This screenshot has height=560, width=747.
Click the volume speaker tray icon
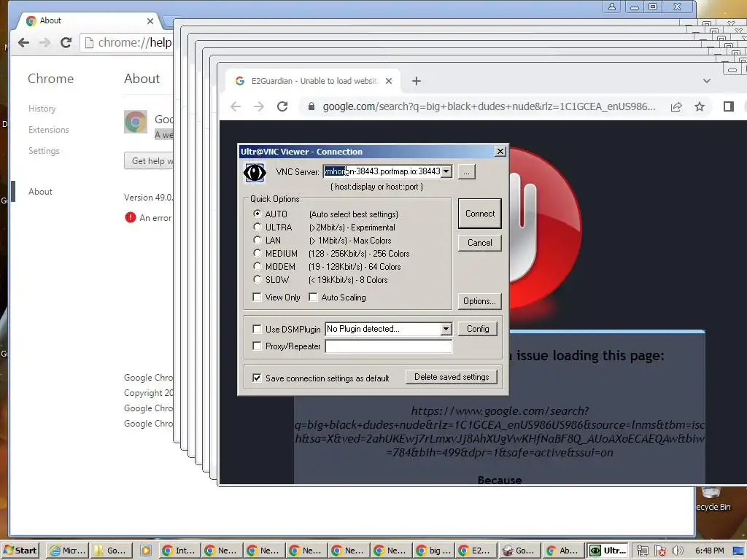(x=677, y=551)
